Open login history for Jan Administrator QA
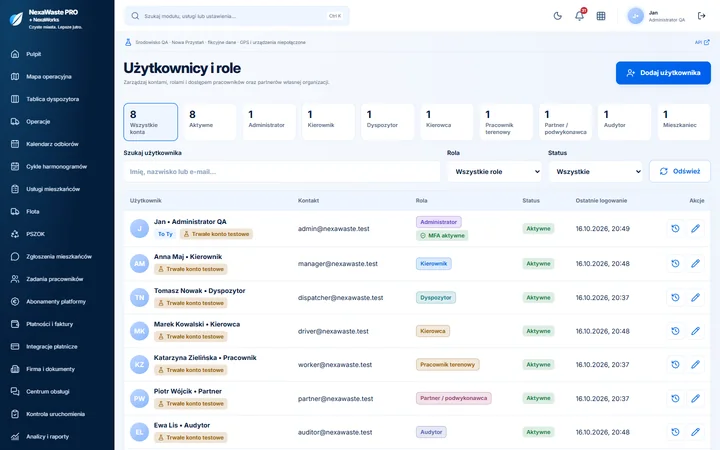Image resolution: width=720 pixels, height=450 pixels. [675, 229]
